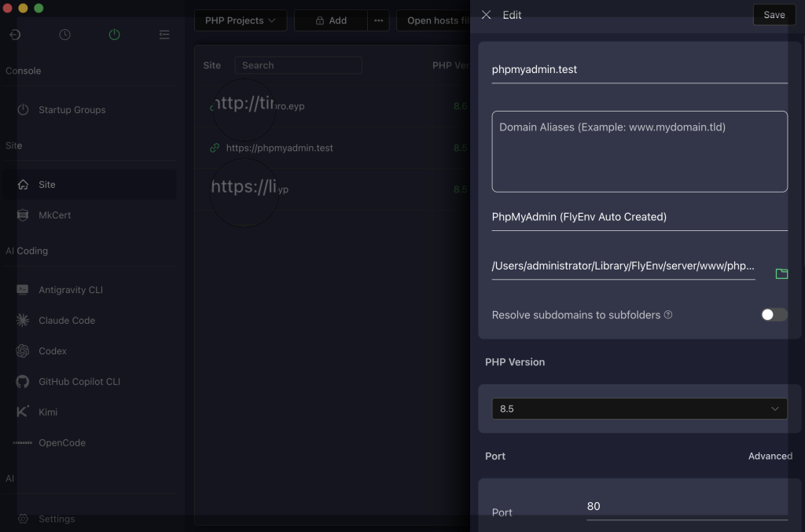Open Antigravity CLI in the sidebar
805x532 pixels.
pos(90,290)
